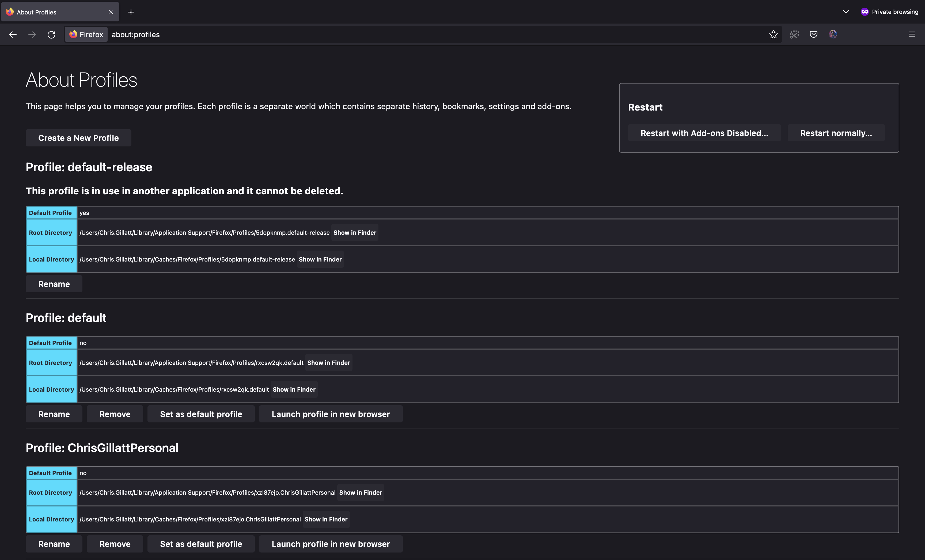Viewport: 925px width, 560px height.
Task: Click the back navigation arrow
Action: coord(13,35)
